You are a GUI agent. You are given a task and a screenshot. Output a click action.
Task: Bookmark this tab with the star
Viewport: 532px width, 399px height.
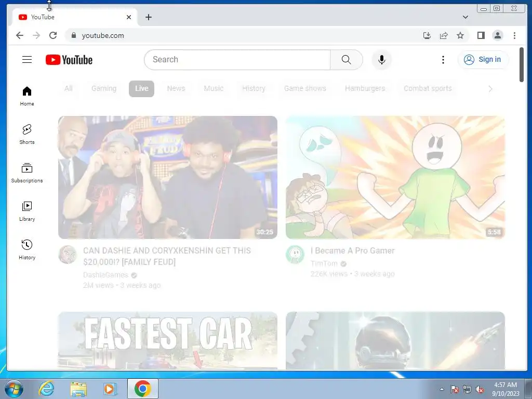pyautogui.click(x=460, y=35)
